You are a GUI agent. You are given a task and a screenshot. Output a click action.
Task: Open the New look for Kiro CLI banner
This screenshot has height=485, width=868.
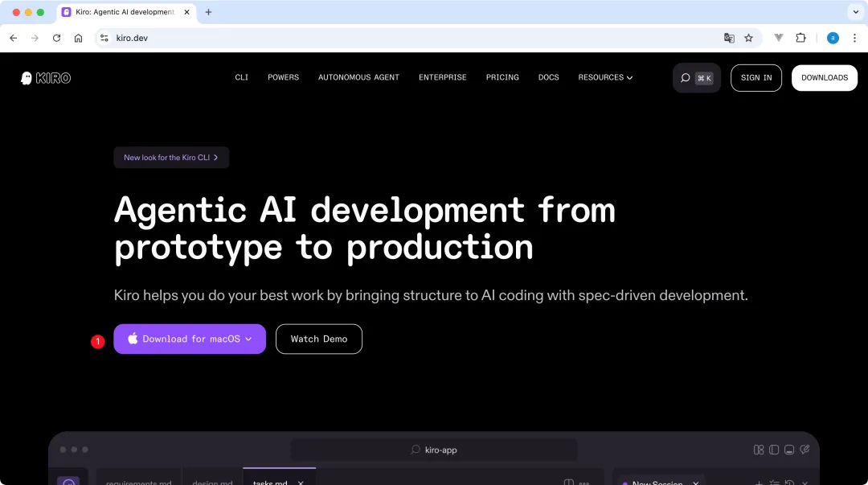click(172, 158)
